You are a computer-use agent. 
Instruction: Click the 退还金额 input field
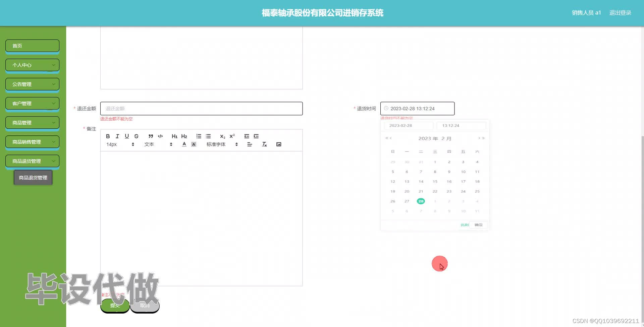(201, 109)
